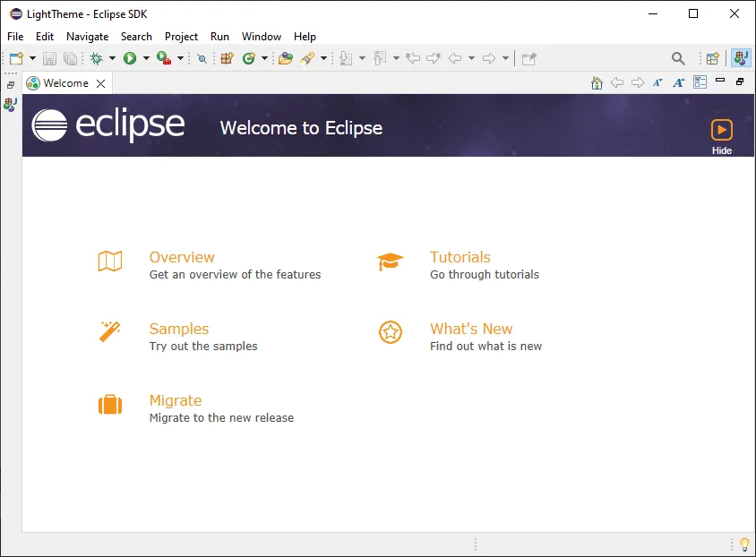Click the Customize Page icon
This screenshot has height=557, width=756.
pyautogui.click(x=700, y=82)
